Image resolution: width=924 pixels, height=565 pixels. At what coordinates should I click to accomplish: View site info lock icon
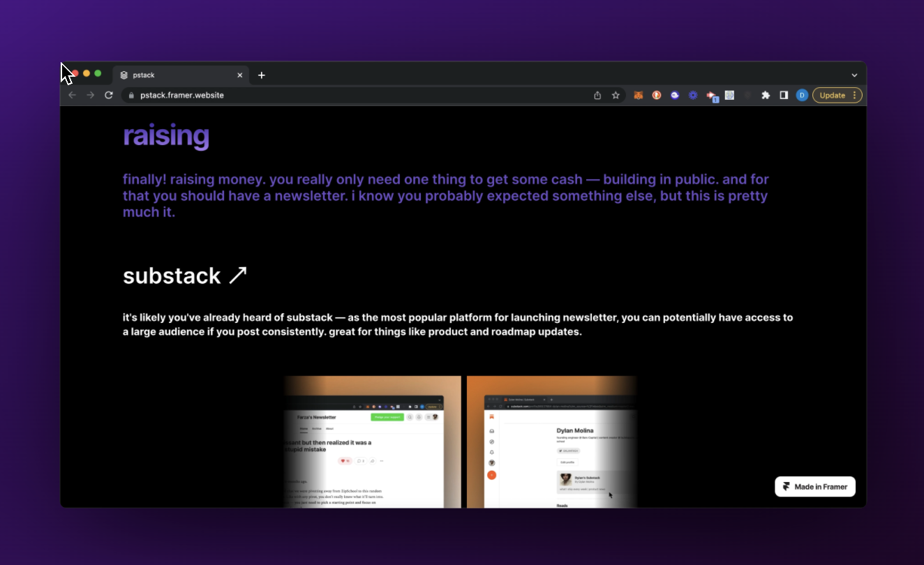coord(131,96)
